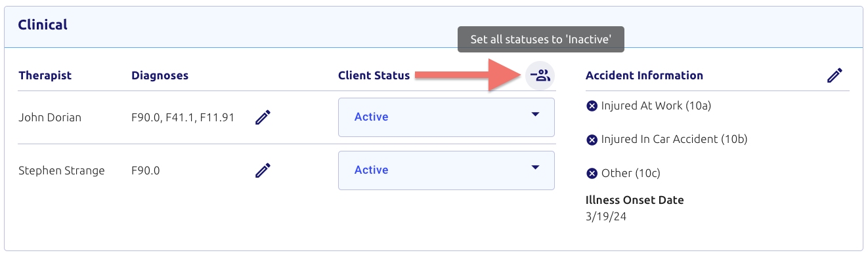Click the Illness Onset Date value 3/19/24
This screenshot has height=257, width=868.
[x=603, y=216]
